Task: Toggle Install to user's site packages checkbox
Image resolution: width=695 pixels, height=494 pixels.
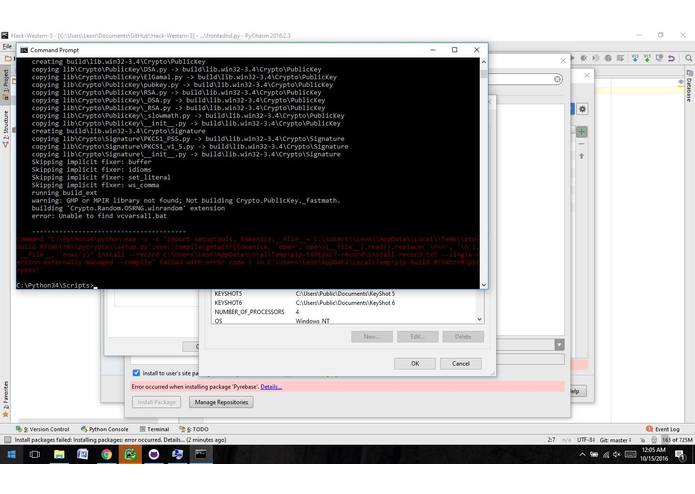Action: pos(136,373)
